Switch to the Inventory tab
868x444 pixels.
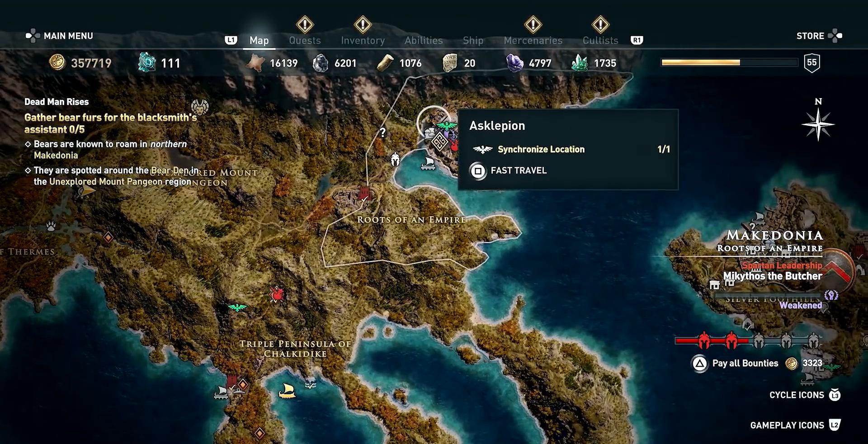click(363, 40)
